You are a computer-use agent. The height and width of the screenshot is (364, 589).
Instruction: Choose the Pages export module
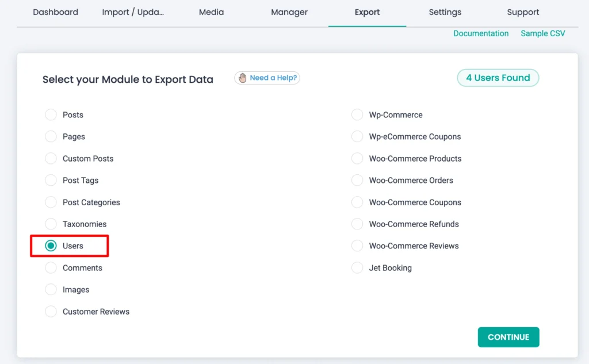[x=51, y=137]
